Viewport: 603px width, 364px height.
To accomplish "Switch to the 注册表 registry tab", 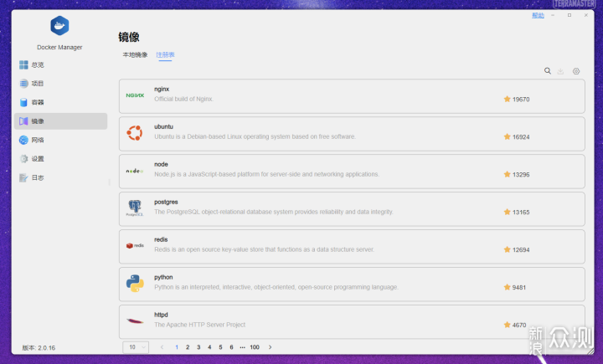I will pyautogui.click(x=165, y=55).
